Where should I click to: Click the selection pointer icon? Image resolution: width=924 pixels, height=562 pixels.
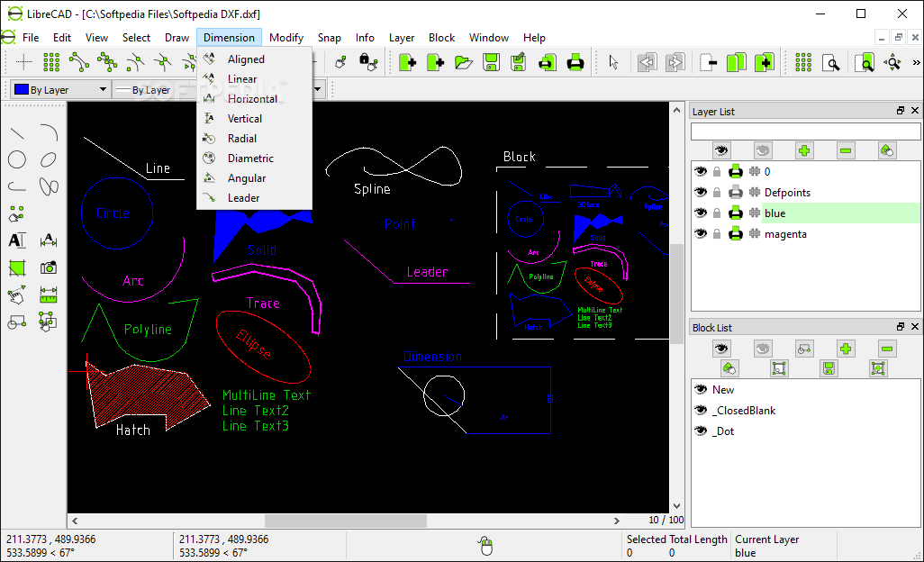(x=613, y=62)
